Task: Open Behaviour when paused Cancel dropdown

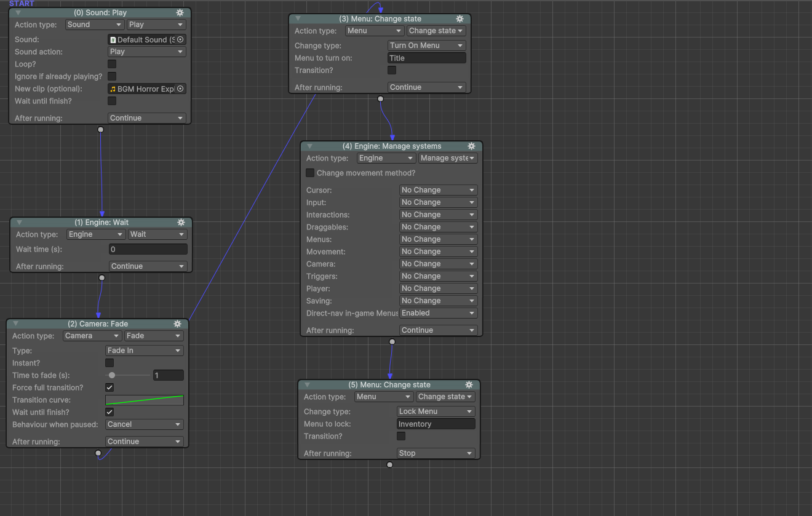Action: click(144, 424)
